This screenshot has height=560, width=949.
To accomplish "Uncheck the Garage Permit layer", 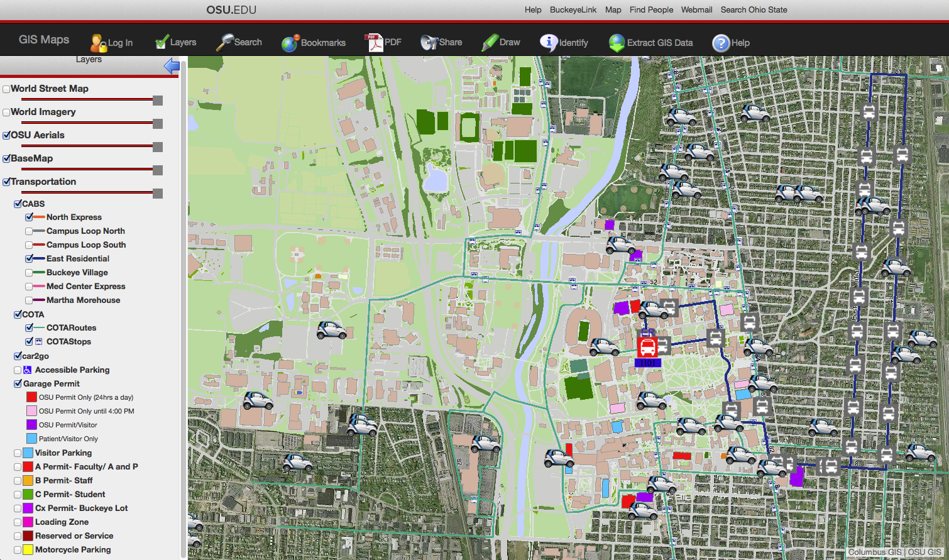I will pyautogui.click(x=18, y=384).
